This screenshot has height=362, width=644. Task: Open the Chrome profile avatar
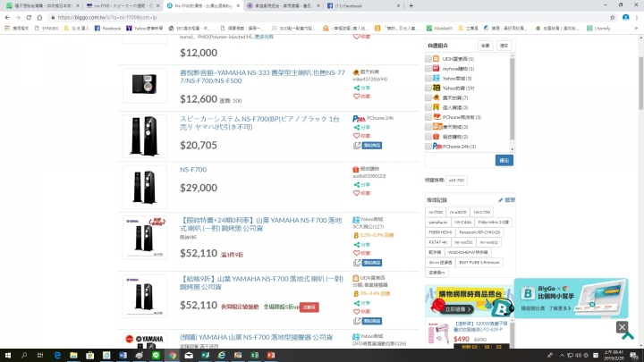(x=625, y=17)
